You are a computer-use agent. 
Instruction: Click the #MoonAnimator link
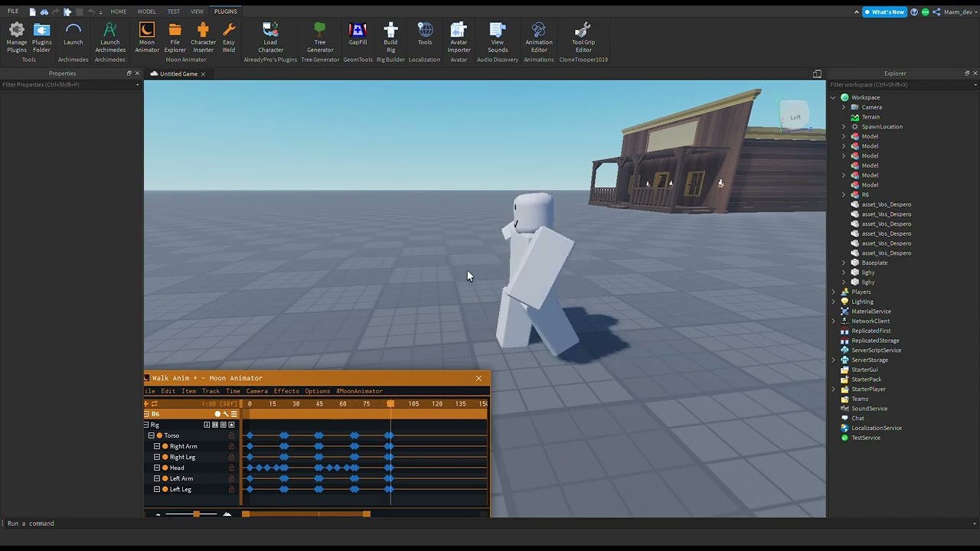(x=359, y=391)
